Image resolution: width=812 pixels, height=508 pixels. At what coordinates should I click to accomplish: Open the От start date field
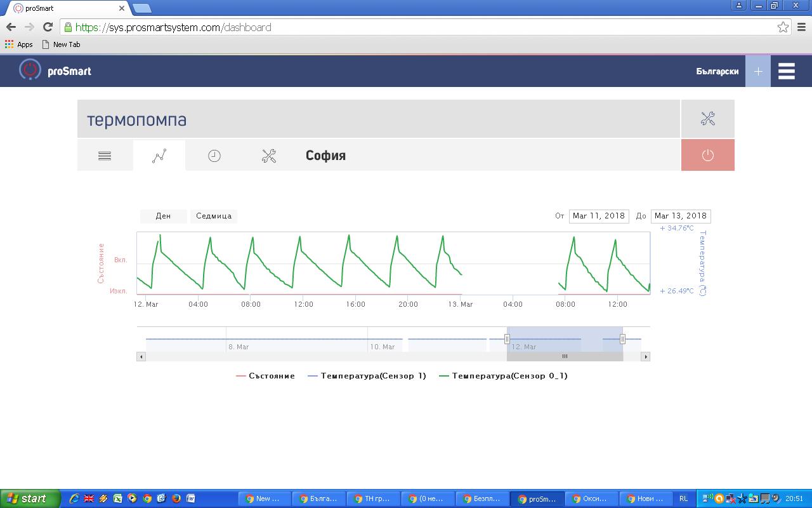tap(598, 216)
